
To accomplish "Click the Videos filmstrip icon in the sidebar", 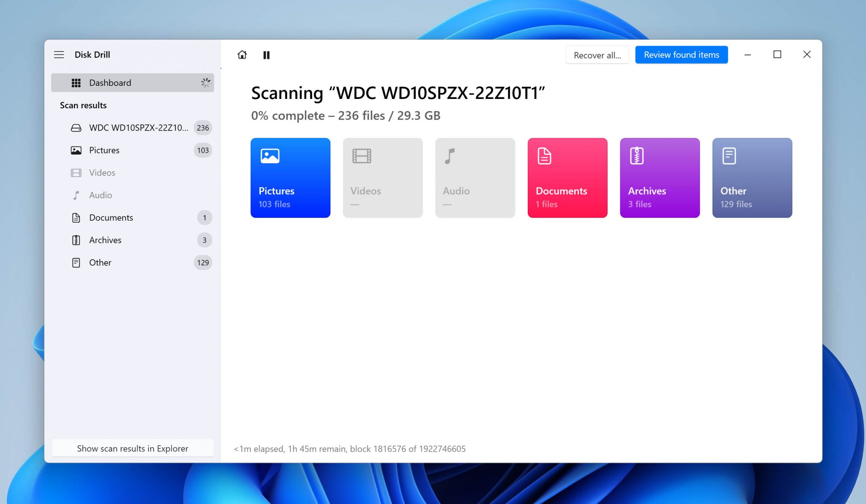I will click(76, 173).
